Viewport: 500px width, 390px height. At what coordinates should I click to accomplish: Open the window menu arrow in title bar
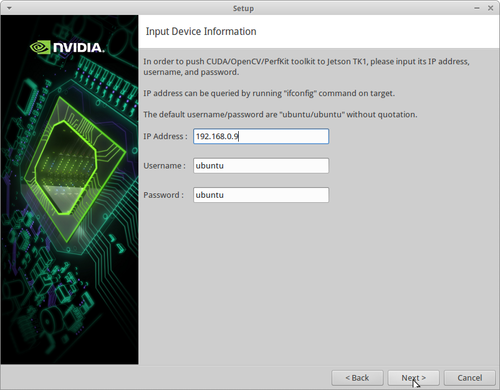[9, 8]
